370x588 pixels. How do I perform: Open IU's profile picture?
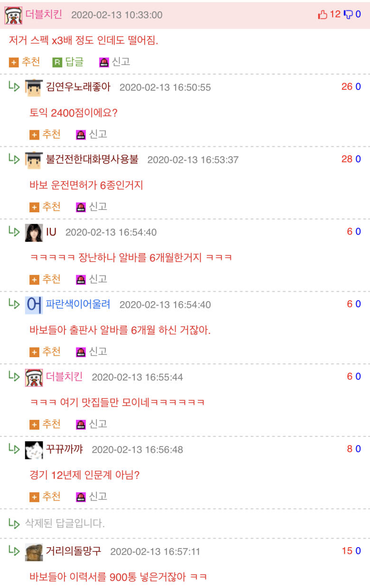coord(34,233)
